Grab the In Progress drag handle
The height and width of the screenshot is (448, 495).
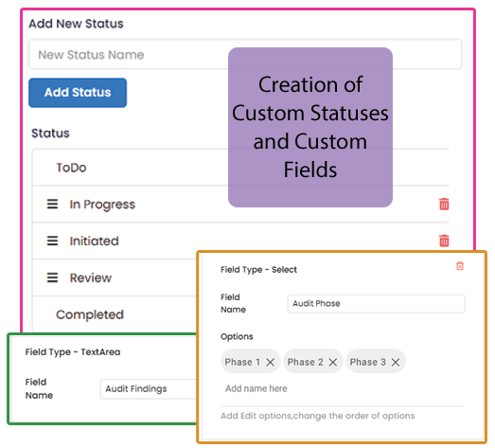coord(52,204)
